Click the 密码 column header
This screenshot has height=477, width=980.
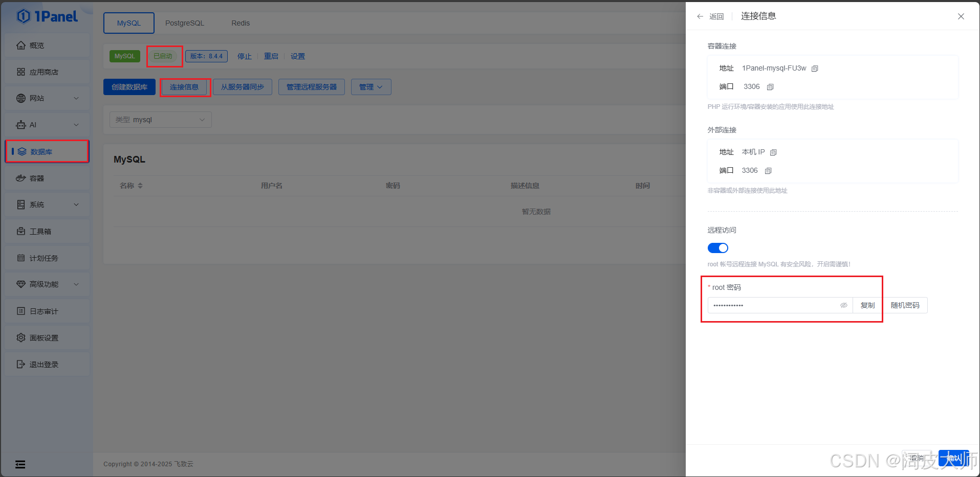click(x=393, y=186)
